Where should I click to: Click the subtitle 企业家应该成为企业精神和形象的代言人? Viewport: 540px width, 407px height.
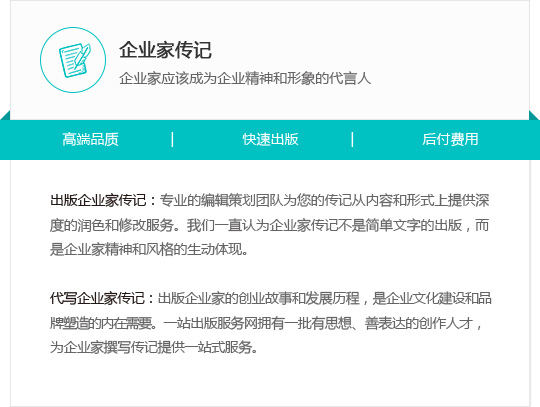click(x=245, y=79)
